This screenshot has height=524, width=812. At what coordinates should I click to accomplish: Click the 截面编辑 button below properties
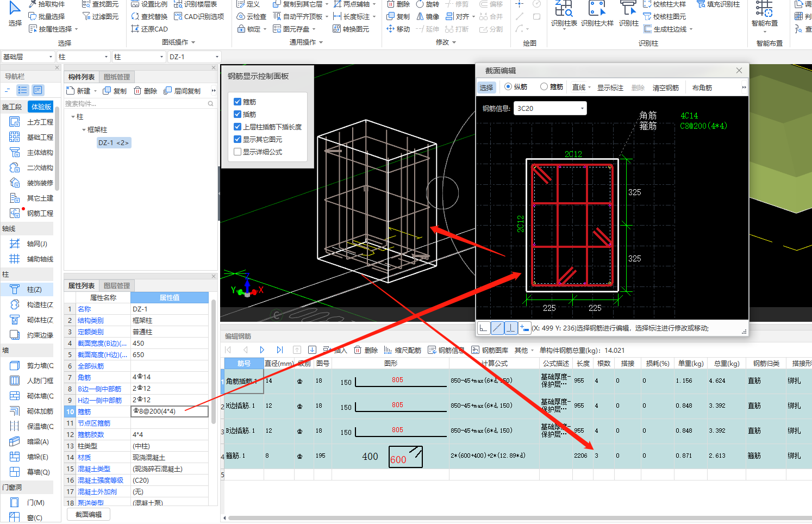(x=88, y=514)
